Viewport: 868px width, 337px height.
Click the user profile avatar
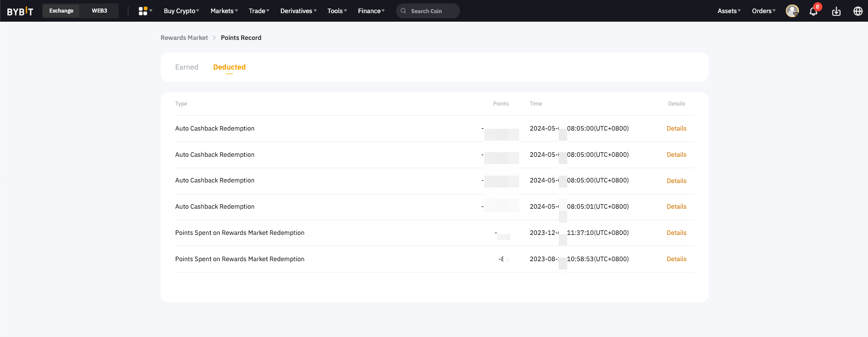[792, 11]
